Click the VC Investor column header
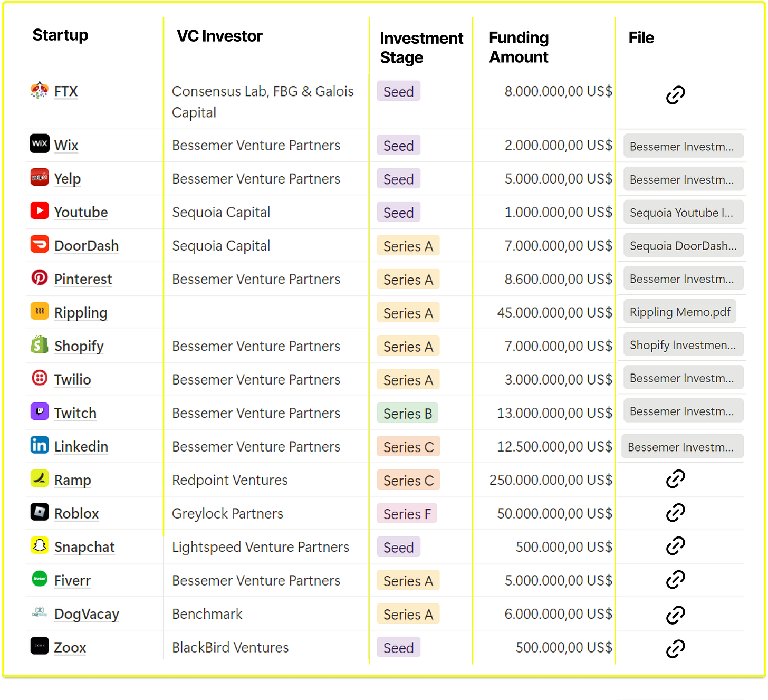The image size is (768, 700). [219, 36]
